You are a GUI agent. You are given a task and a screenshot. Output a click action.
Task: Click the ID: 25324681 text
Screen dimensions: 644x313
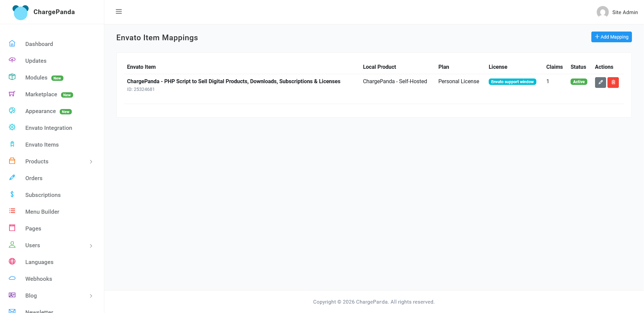(x=141, y=89)
